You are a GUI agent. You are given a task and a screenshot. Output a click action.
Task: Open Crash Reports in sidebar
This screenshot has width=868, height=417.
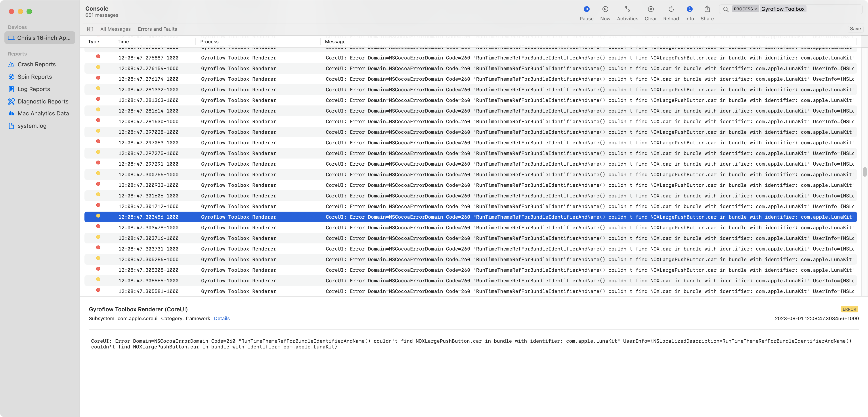coord(36,64)
